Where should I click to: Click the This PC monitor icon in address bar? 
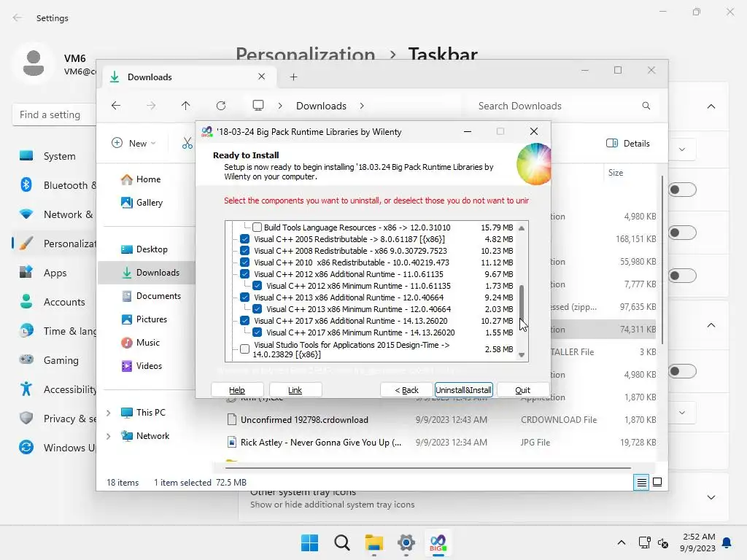258,105
